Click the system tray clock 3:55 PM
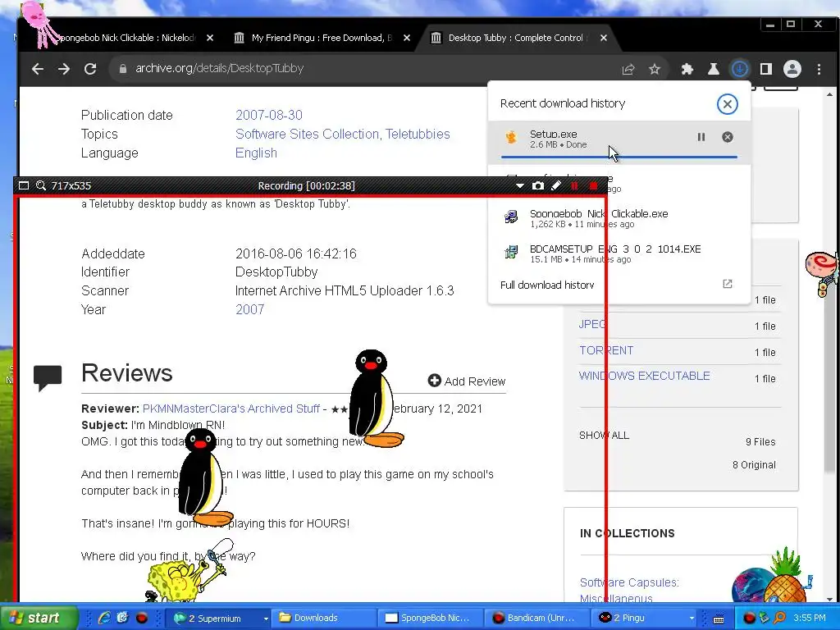840x630 pixels. 810,619
